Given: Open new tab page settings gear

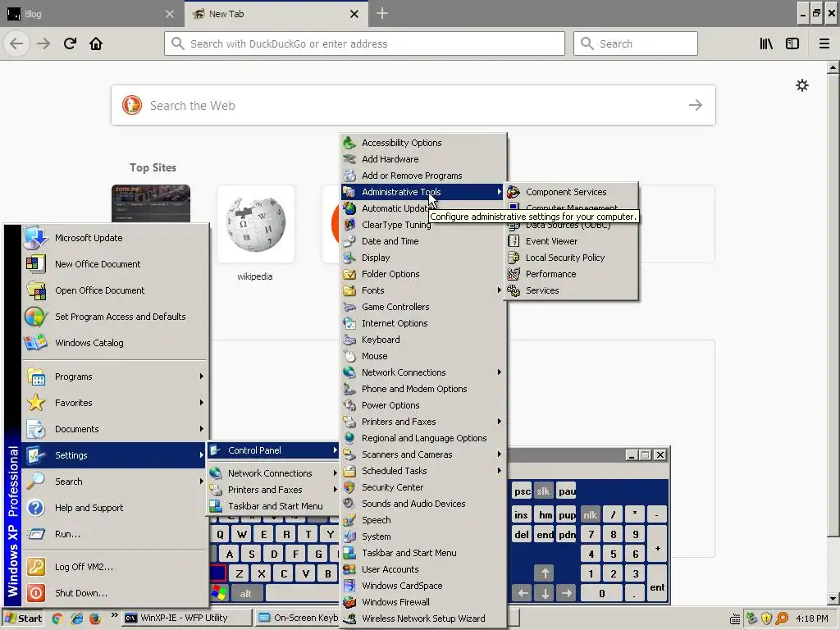Looking at the screenshot, I should [802, 85].
